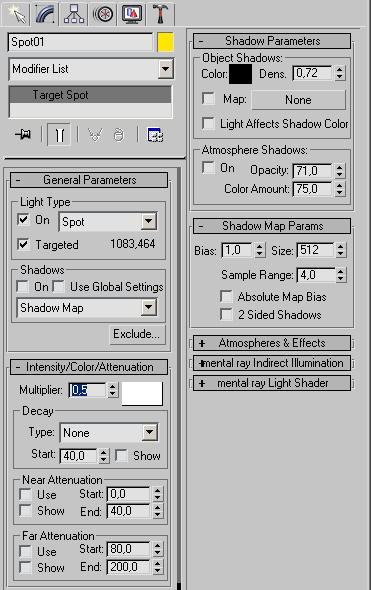The image size is (371, 590).
Task: Collapse Shadow Map Params rollout
Action: [x=272, y=226]
